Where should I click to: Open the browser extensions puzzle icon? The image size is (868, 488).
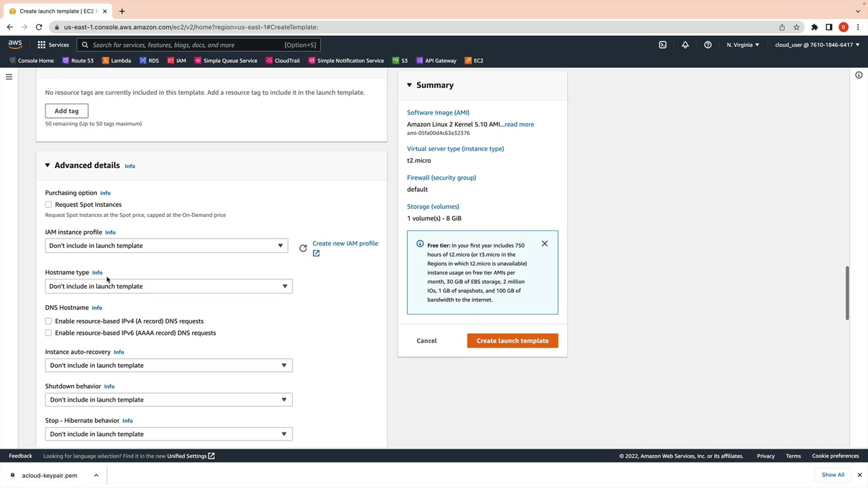pos(814,27)
